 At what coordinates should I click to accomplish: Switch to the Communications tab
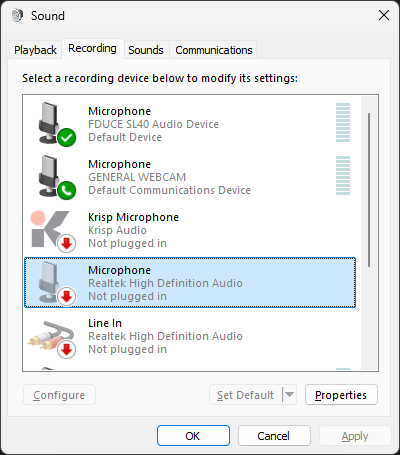point(214,50)
